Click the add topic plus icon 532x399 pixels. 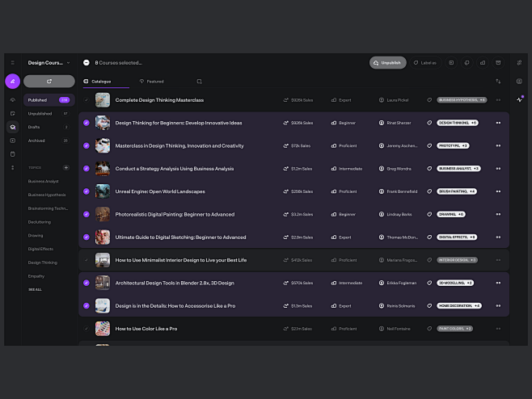pos(66,167)
